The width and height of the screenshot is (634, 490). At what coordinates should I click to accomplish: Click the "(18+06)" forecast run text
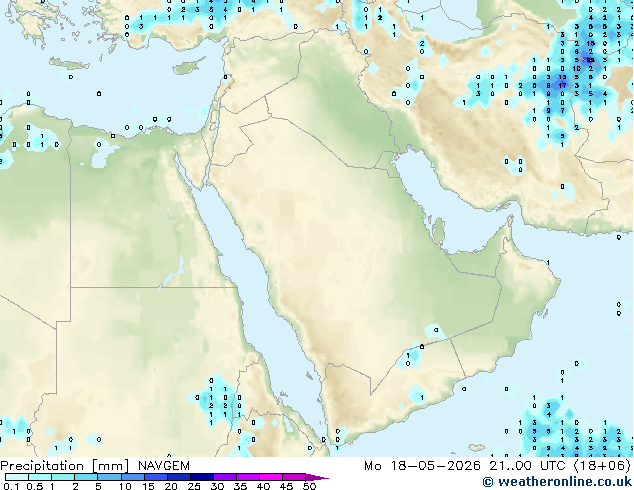tap(602, 466)
